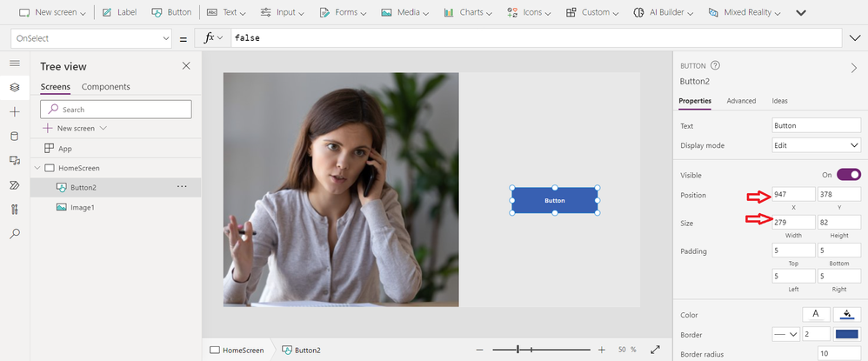Open the Search pane in the sidebar
The width and height of the screenshot is (868, 361).
pyautogui.click(x=15, y=234)
